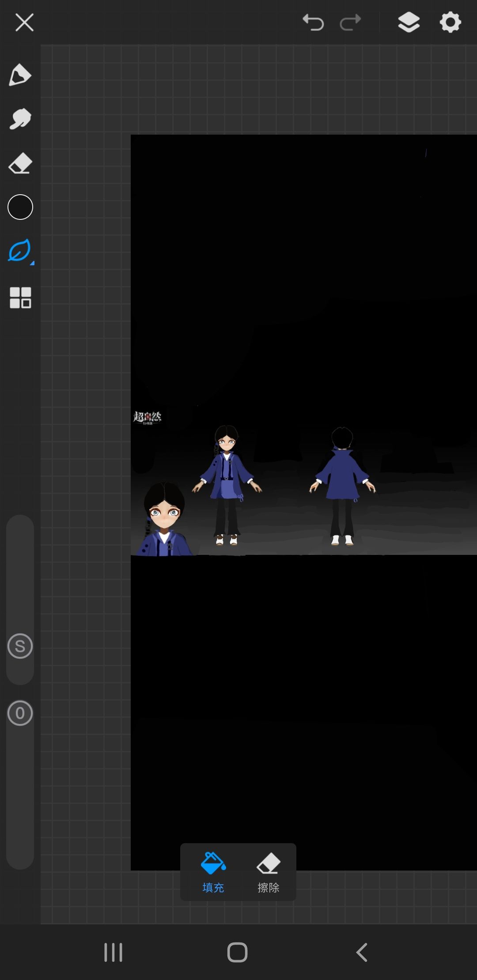The image size is (477, 980).
Task: Select the smudge tool
Action: (20, 119)
